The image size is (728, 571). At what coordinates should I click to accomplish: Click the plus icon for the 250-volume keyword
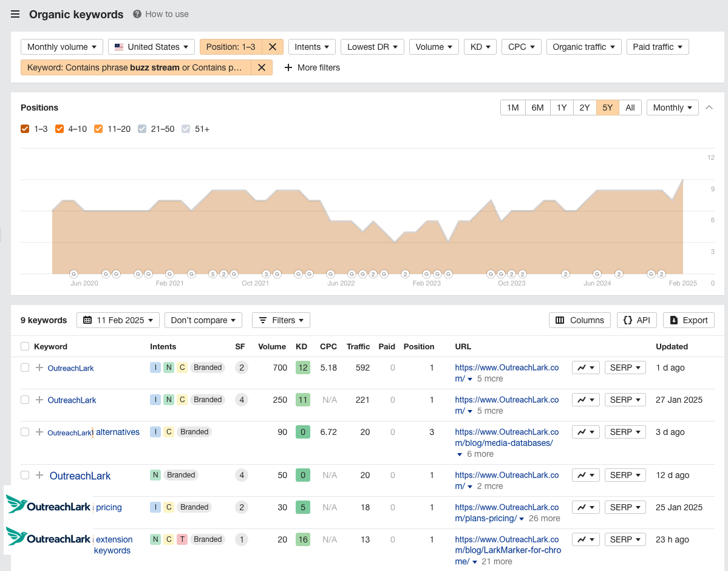39,400
